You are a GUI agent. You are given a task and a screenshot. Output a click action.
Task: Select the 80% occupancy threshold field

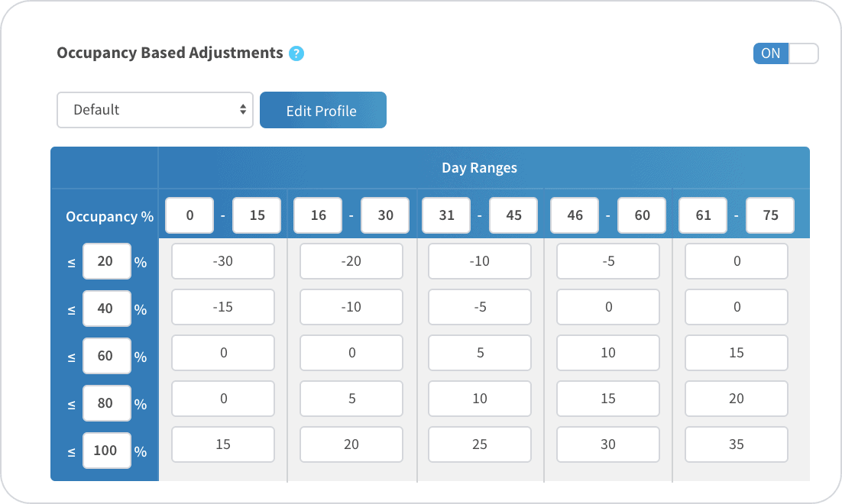pyautogui.click(x=106, y=403)
